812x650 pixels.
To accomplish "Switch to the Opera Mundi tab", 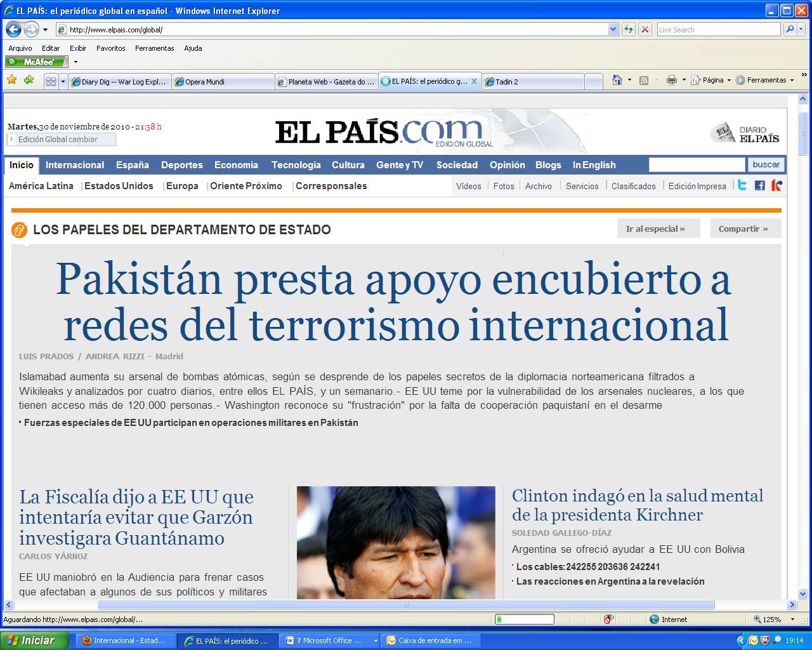I will tap(223, 81).
